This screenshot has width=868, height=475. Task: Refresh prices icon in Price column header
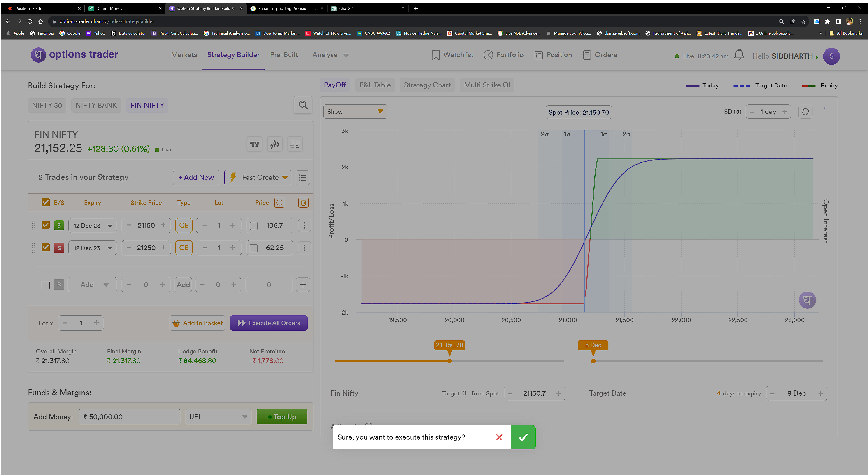(x=279, y=202)
